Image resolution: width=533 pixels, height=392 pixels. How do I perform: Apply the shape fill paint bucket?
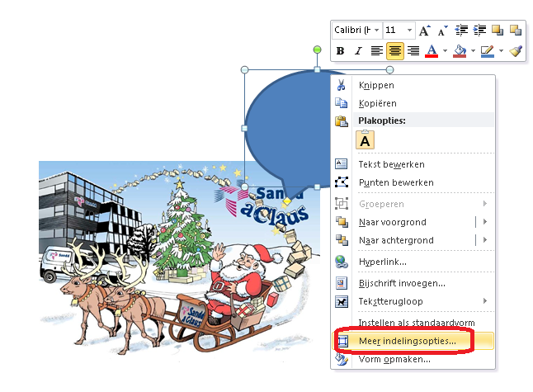[460, 51]
